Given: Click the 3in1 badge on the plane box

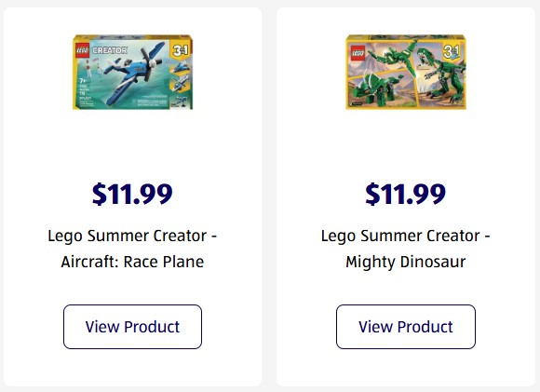Looking at the screenshot, I should point(181,50).
